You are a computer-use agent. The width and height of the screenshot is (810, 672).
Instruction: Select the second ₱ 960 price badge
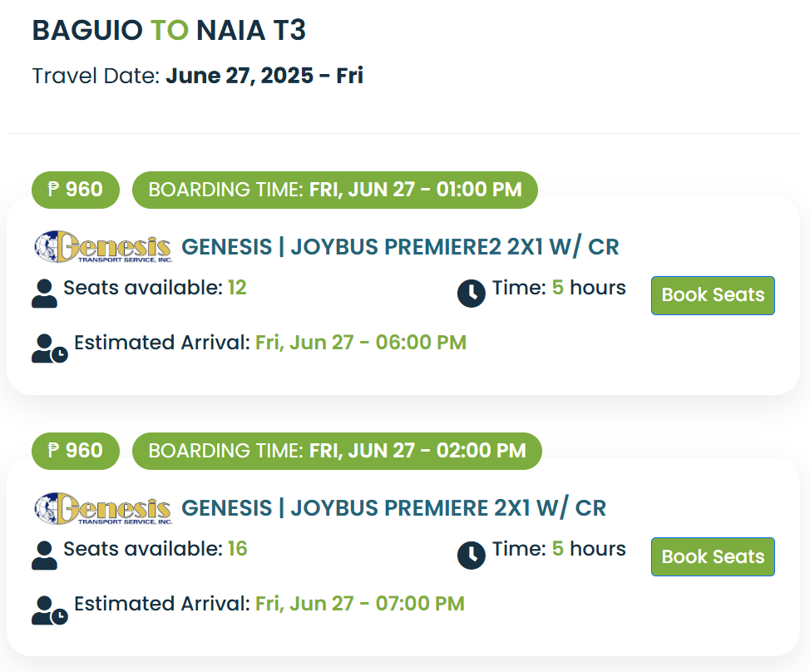click(76, 451)
